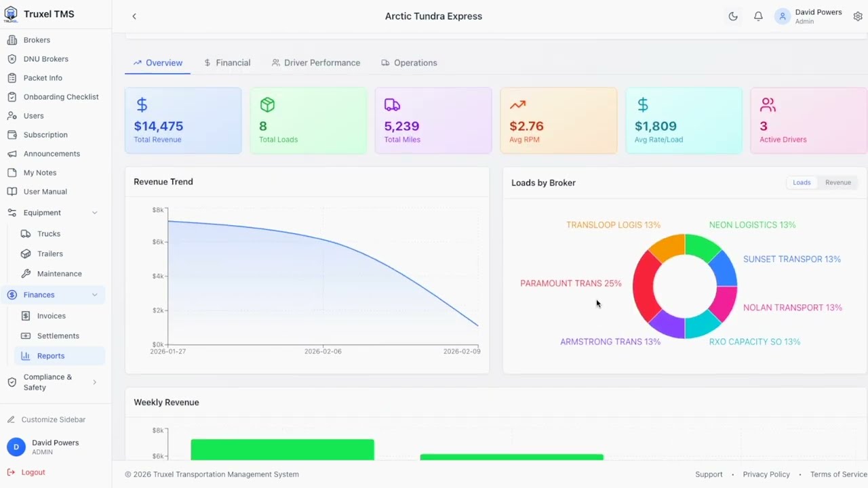Open the Terms of Service link
This screenshot has height=488, width=868.
839,474
